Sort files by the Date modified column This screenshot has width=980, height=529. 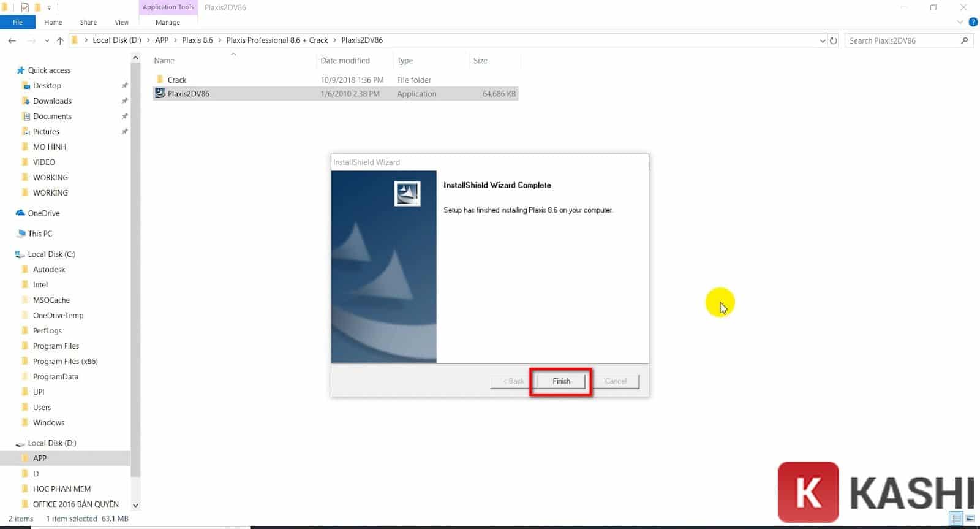point(345,61)
